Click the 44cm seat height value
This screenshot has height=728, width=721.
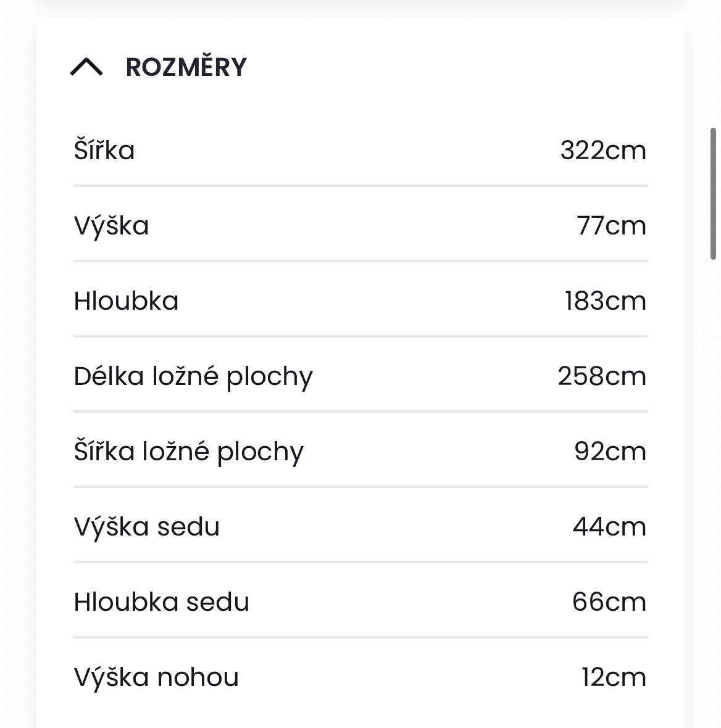click(609, 527)
